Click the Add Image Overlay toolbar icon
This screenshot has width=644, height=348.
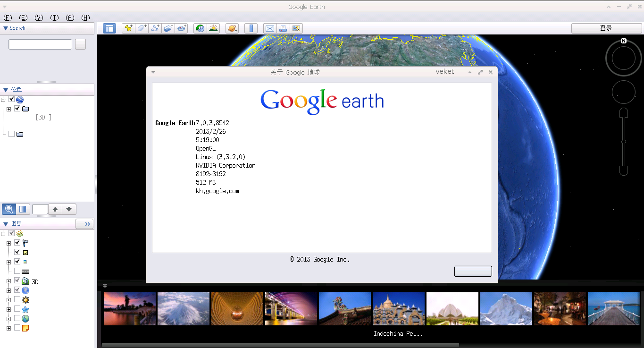click(x=168, y=28)
